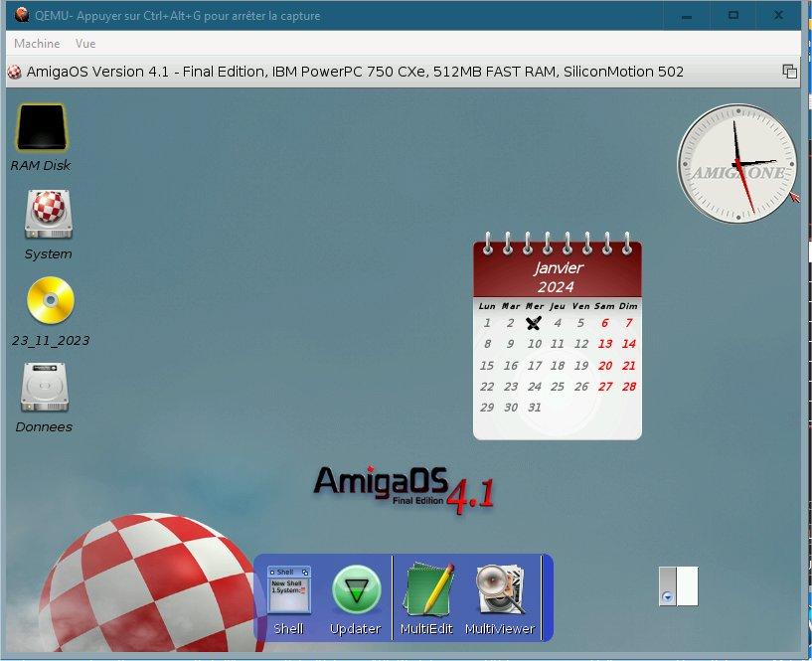Viewport: 812px width, 661px height.
Task: Select day 30 on the calendar
Action: [511, 408]
